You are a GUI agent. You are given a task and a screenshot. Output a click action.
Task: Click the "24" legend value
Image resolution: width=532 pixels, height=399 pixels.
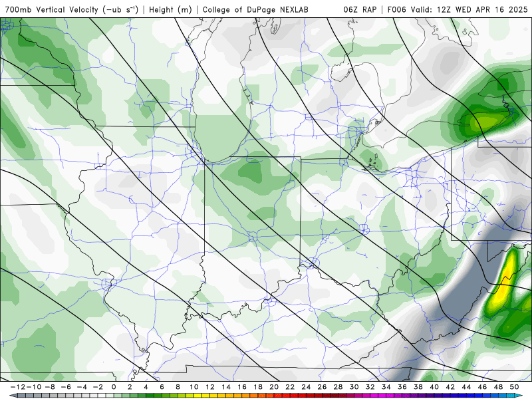306,387
